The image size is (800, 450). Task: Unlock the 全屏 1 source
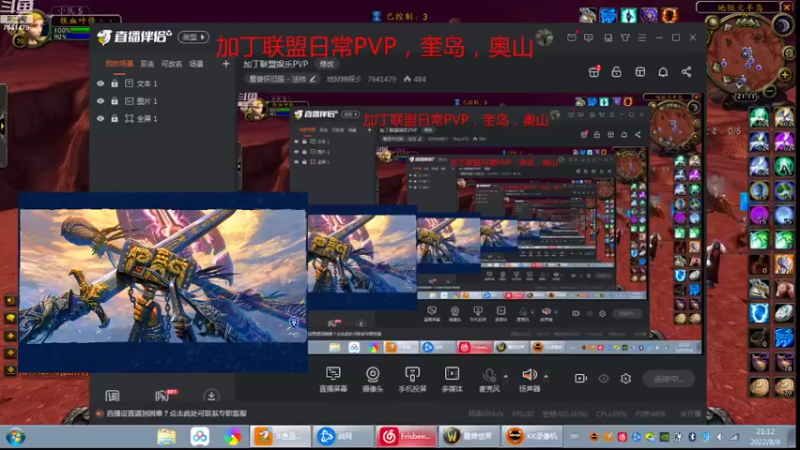click(x=114, y=118)
